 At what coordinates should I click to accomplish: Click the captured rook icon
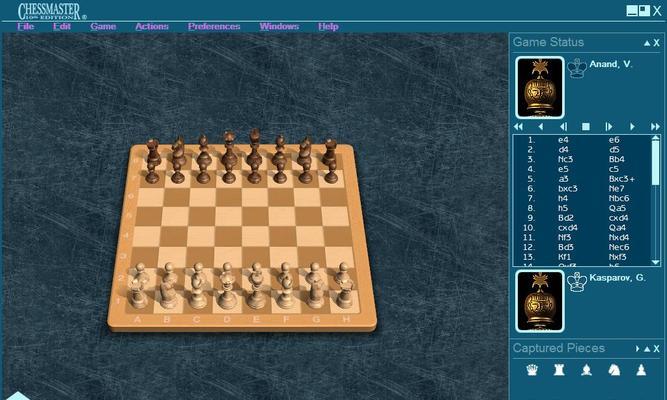pos(559,370)
